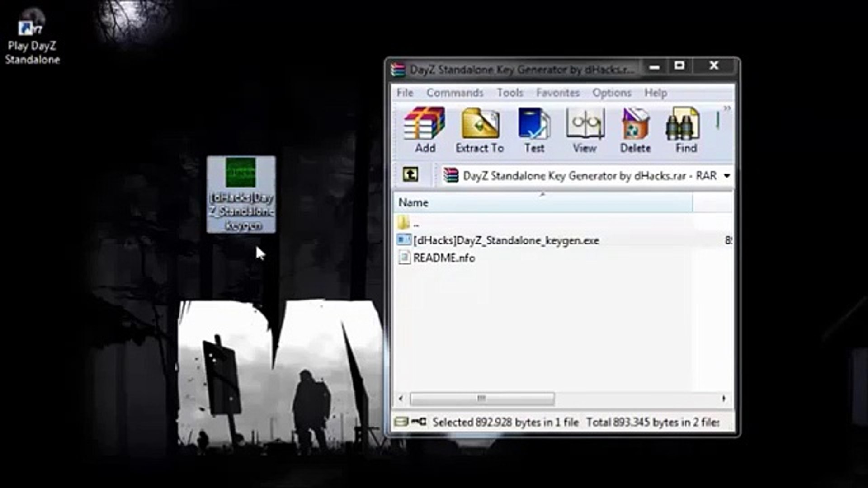This screenshot has width=868, height=488.
Task: Open the Commands menu
Action: click(454, 93)
